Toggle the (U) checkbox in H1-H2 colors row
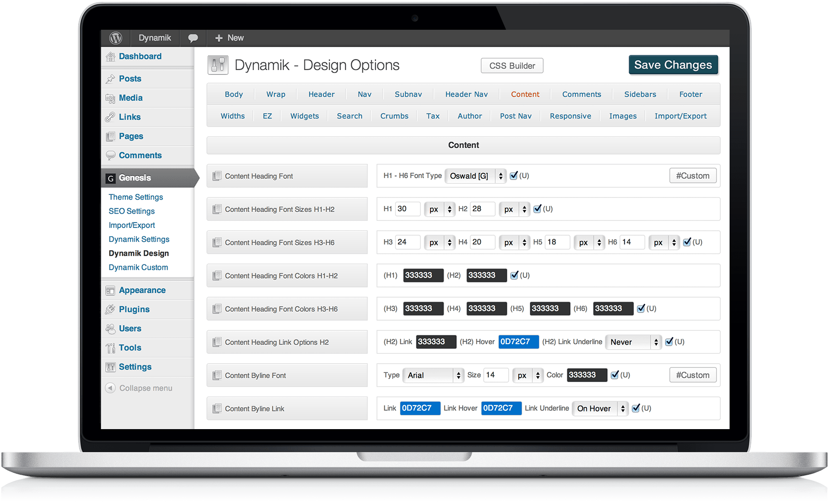The height and width of the screenshot is (504, 829). tap(514, 275)
